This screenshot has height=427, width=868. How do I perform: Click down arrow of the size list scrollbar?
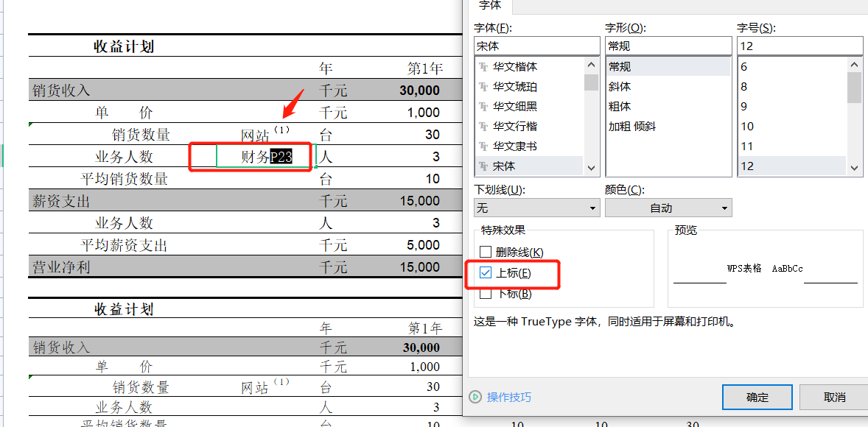point(855,168)
